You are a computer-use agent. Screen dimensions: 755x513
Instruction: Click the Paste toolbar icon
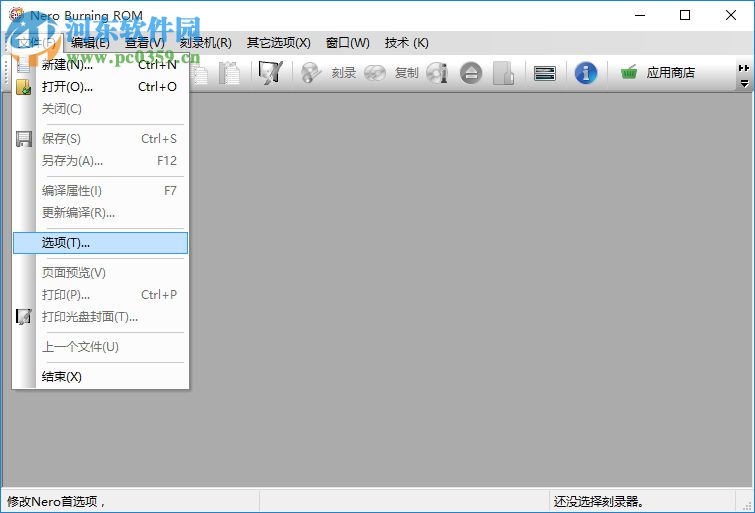pos(229,73)
